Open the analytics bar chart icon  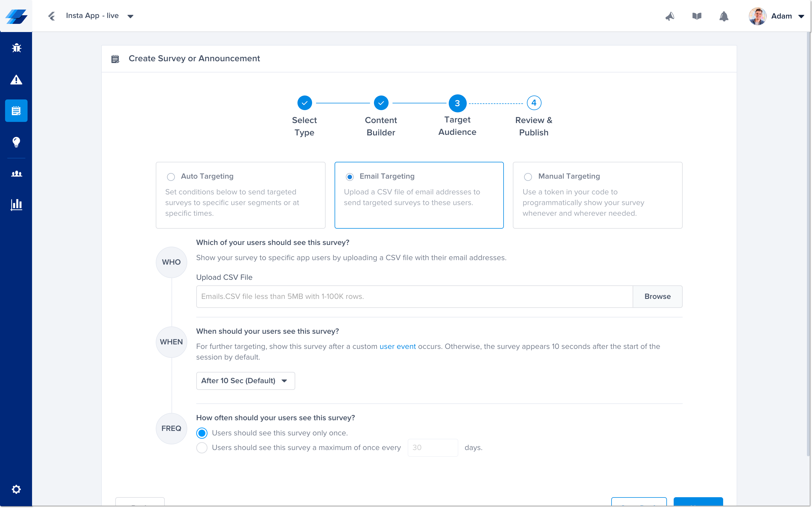[x=16, y=204]
